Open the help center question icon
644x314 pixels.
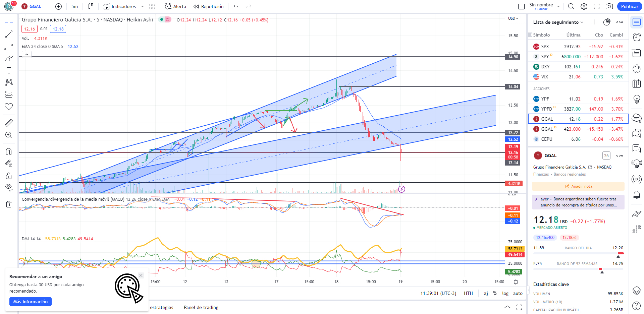coord(636,306)
